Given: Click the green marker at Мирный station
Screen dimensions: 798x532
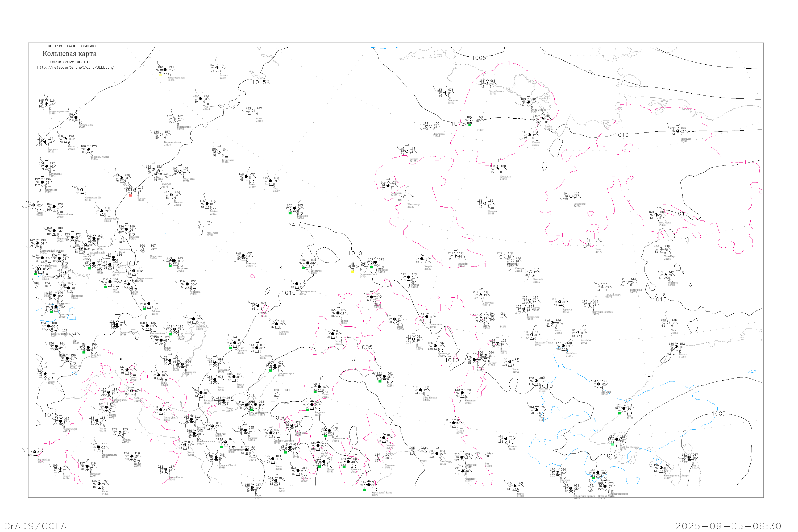Looking at the screenshot, I should (371, 267).
